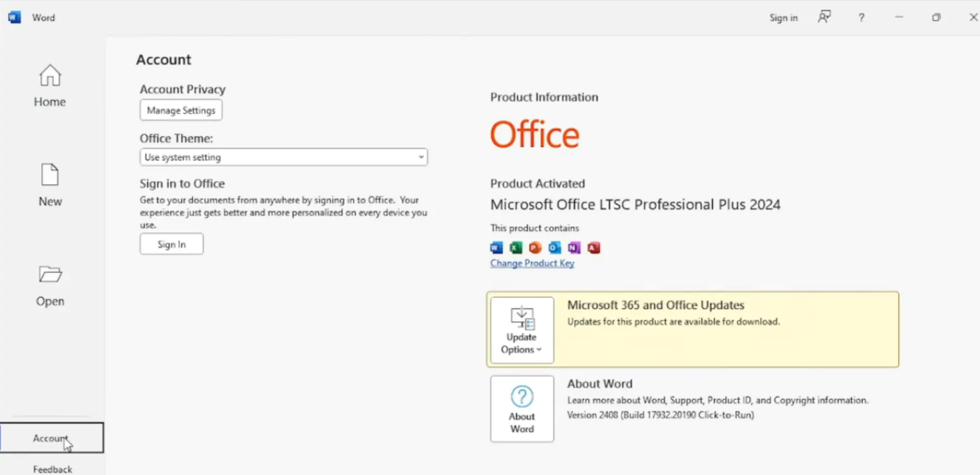This screenshot has height=475, width=980.
Task: Open the Feedback tab in sidebar
Action: pos(52,469)
